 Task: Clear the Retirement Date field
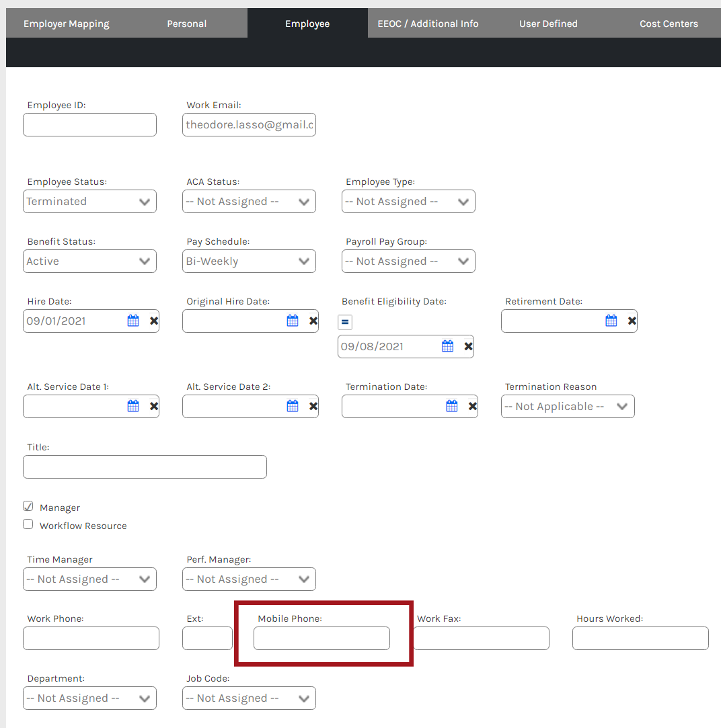click(632, 321)
